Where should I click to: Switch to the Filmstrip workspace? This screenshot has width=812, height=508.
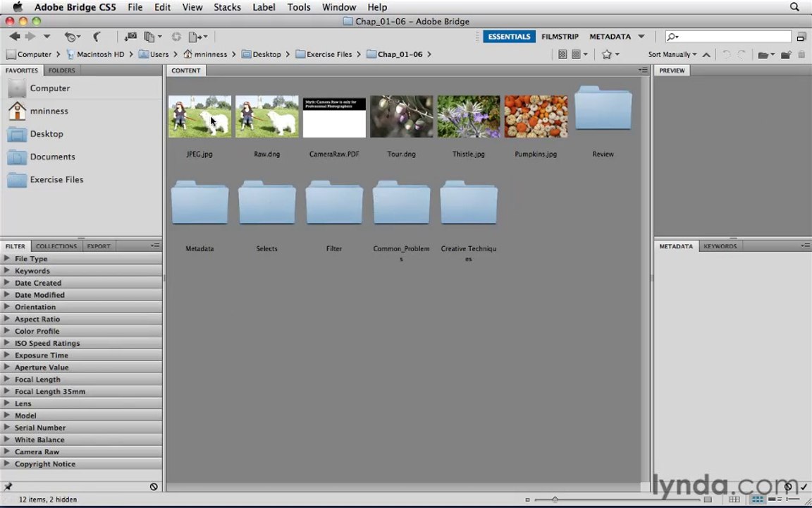pos(560,37)
